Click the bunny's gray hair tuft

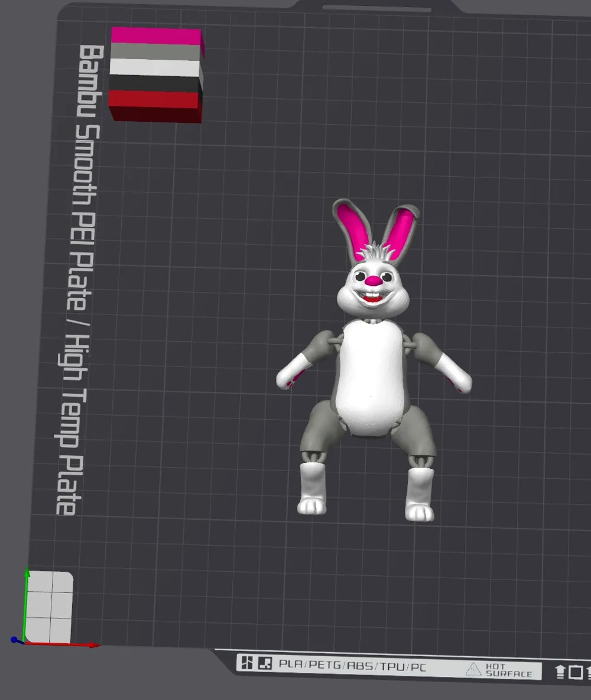coord(377,252)
